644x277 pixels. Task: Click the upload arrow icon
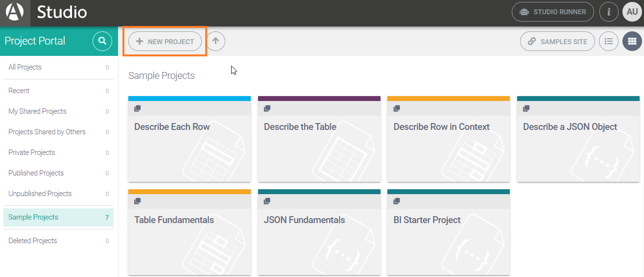215,41
